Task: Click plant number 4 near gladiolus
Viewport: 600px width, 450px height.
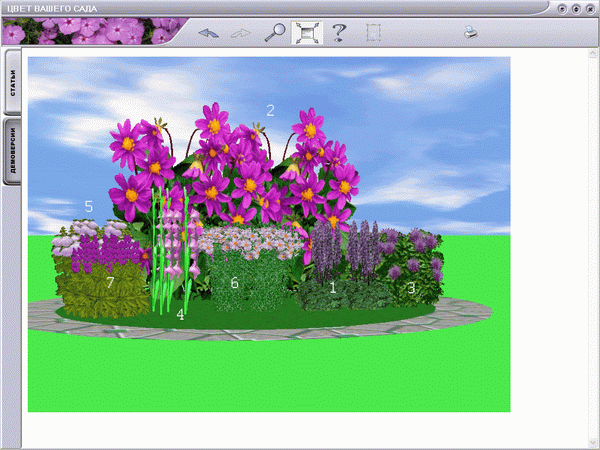Action: pyautogui.click(x=180, y=314)
